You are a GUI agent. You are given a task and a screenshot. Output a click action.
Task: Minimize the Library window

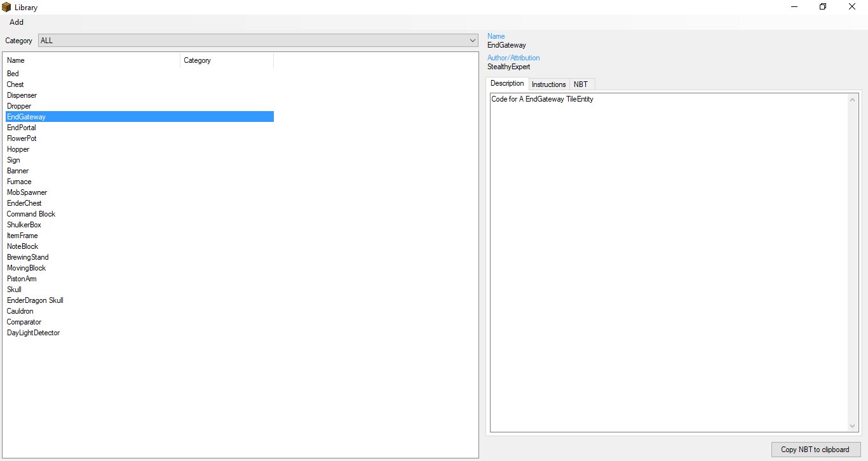794,7
